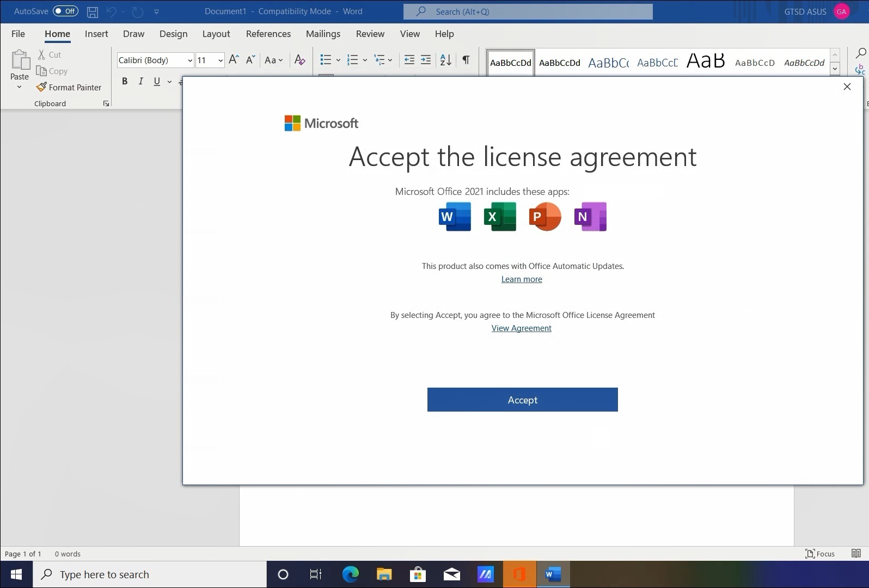Screen dimensions: 869x588
Task: Click the Decrease Indent icon
Action: (409, 59)
